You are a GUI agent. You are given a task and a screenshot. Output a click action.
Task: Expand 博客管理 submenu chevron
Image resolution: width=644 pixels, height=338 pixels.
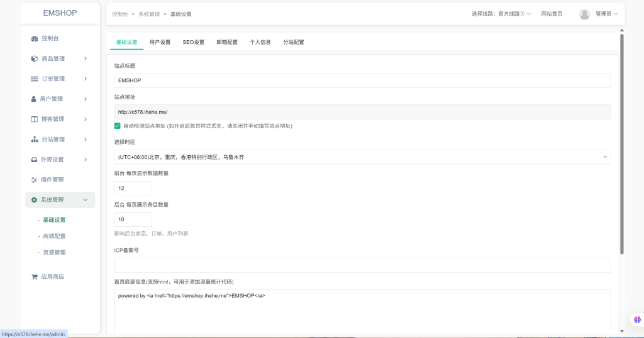tap(86, 119)
